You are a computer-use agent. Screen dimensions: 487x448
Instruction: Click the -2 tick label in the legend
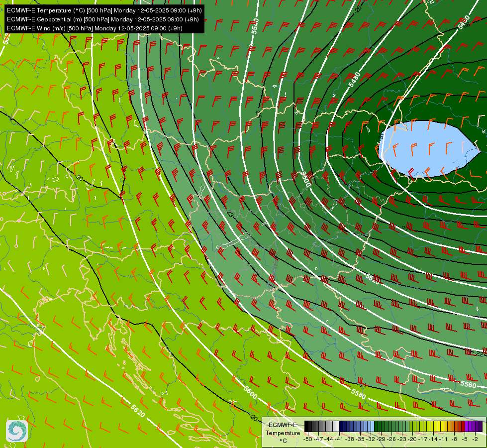point(475,439)
